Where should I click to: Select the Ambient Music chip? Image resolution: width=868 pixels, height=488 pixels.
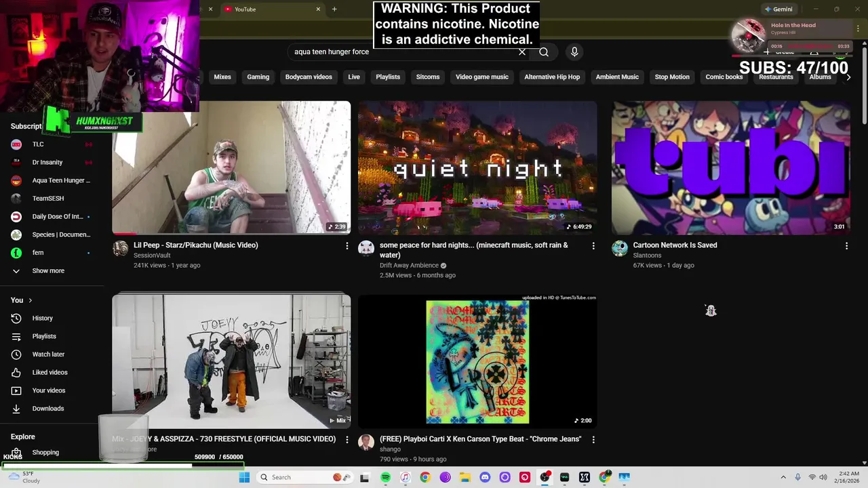pyautogui.click(x=617, y=77)
